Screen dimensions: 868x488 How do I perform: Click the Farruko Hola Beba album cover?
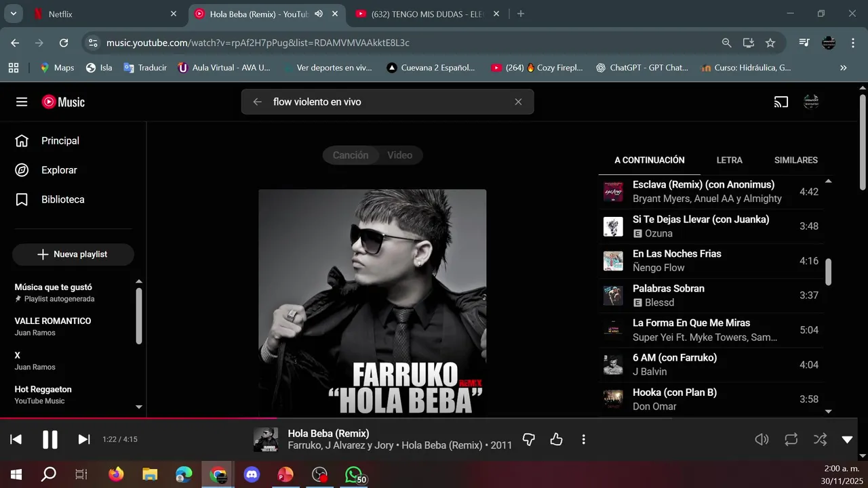click(372, 303)
